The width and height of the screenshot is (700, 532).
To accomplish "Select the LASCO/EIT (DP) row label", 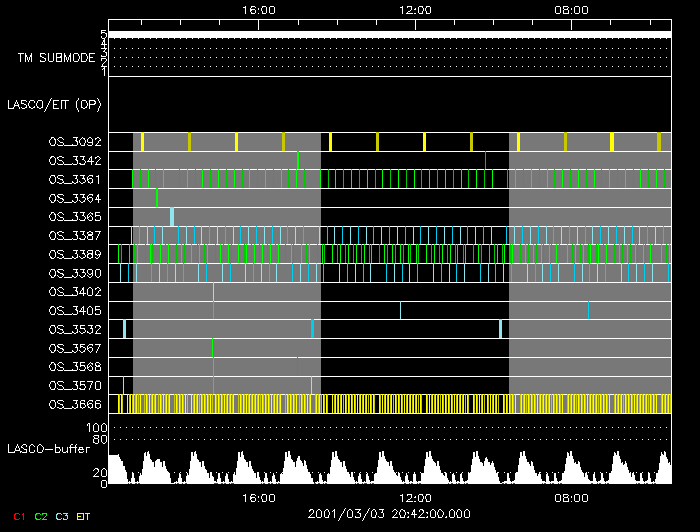I will pos(54,104).
